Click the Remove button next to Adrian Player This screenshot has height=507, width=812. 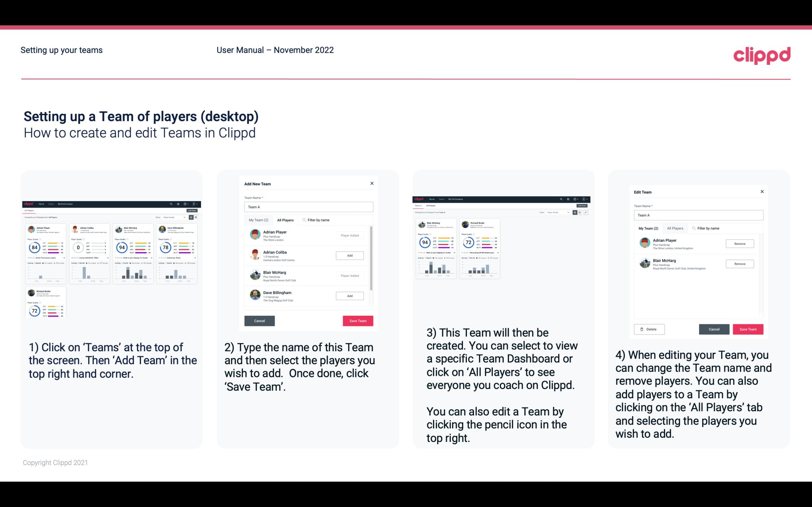point(739,244)
